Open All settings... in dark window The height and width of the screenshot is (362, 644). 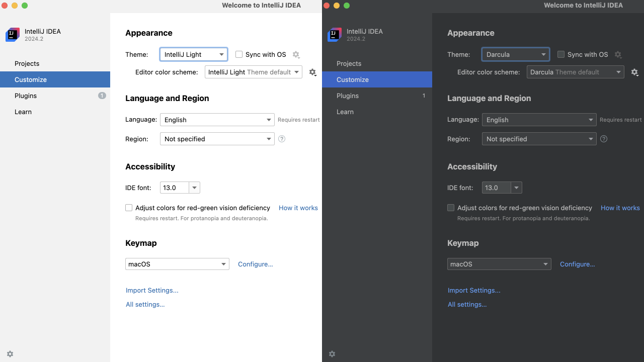[467, 304]
